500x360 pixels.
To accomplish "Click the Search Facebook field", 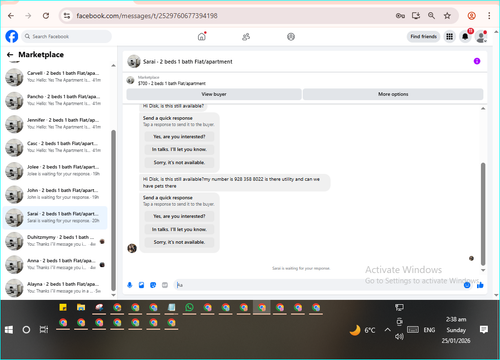I will click(67, 36).
